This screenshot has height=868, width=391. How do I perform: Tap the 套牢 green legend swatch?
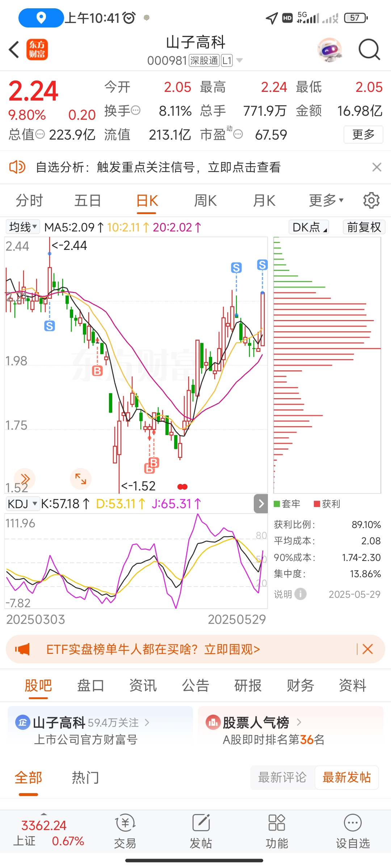277,503
